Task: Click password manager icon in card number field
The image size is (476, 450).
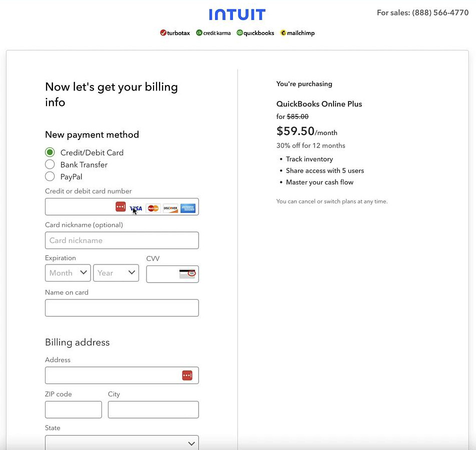Action: click(120, 207)
